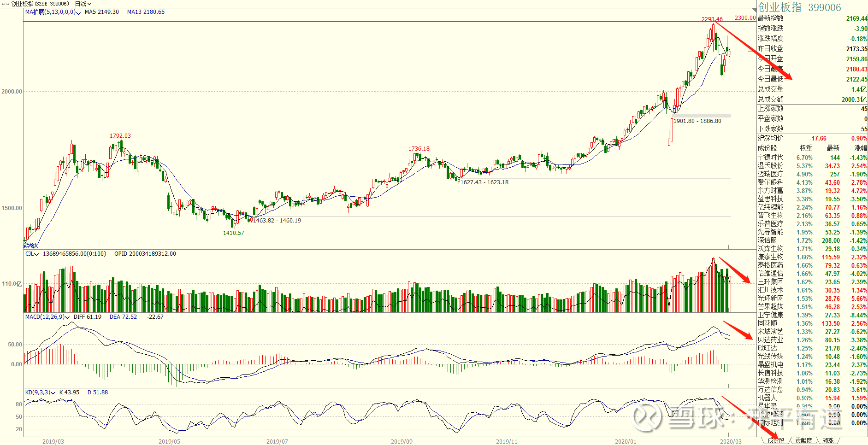The width and height of the screenshot is (868, 445).
Task: Select 欣旺达 row
Action: point(812,348)
